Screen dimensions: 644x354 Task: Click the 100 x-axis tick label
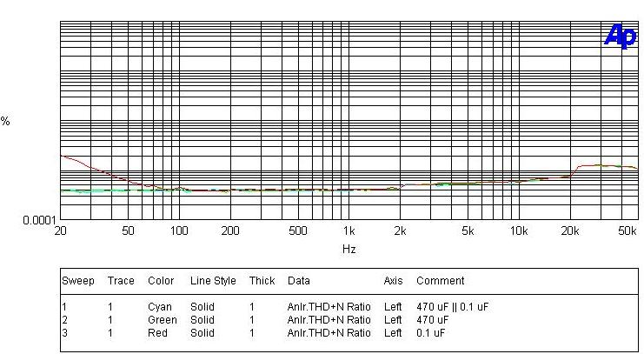[179, 231]
